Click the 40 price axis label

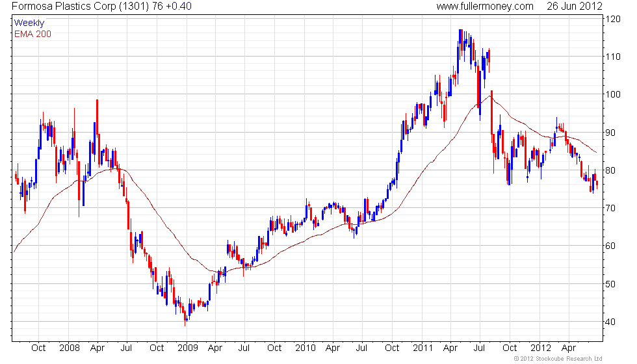coord(610,322)
